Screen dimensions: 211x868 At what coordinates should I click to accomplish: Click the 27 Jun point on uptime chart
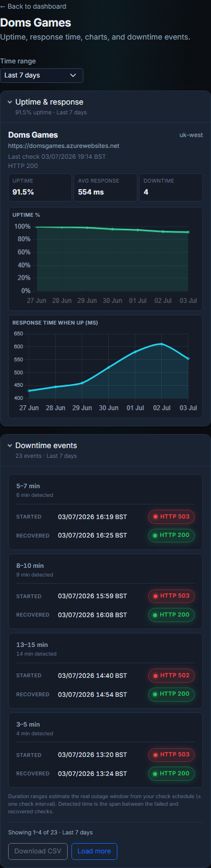[x=36, y=227]
